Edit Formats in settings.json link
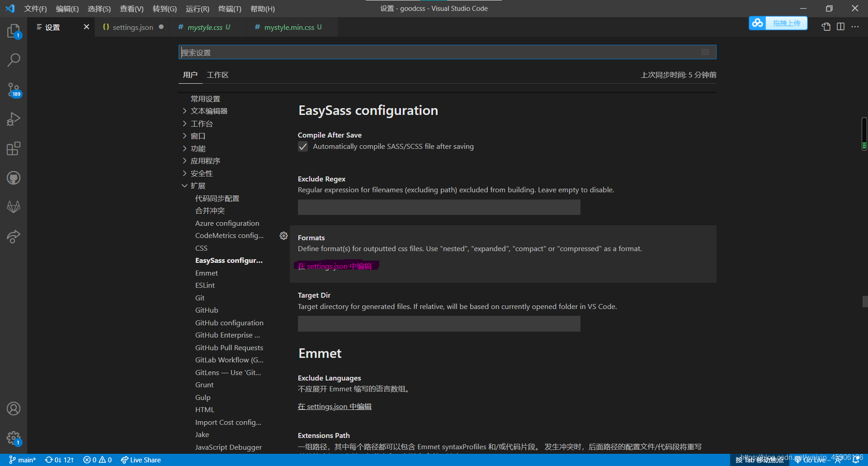The height and width of the screenshot is (466, 868). pos(335,266)
